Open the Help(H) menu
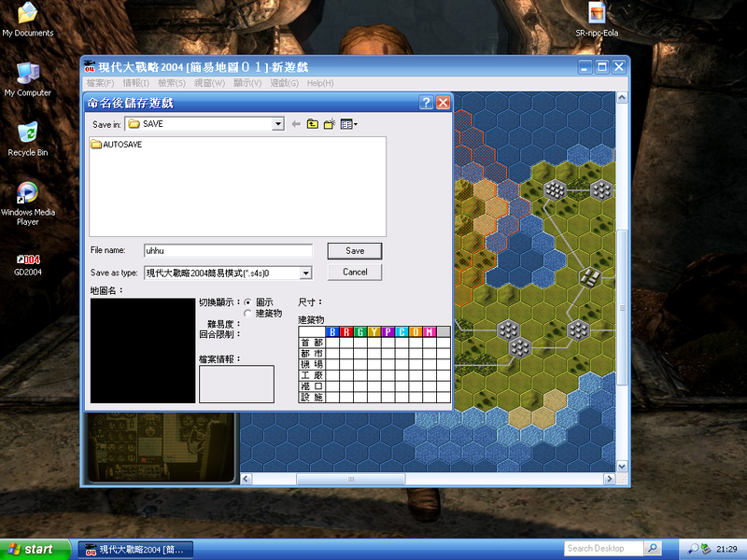 pos(320,83)
